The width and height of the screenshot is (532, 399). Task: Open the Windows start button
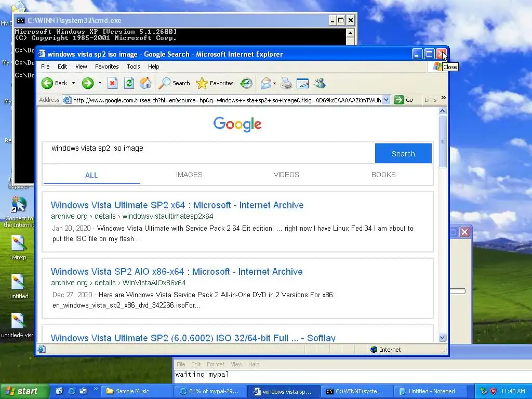click(x=24, y=391)
